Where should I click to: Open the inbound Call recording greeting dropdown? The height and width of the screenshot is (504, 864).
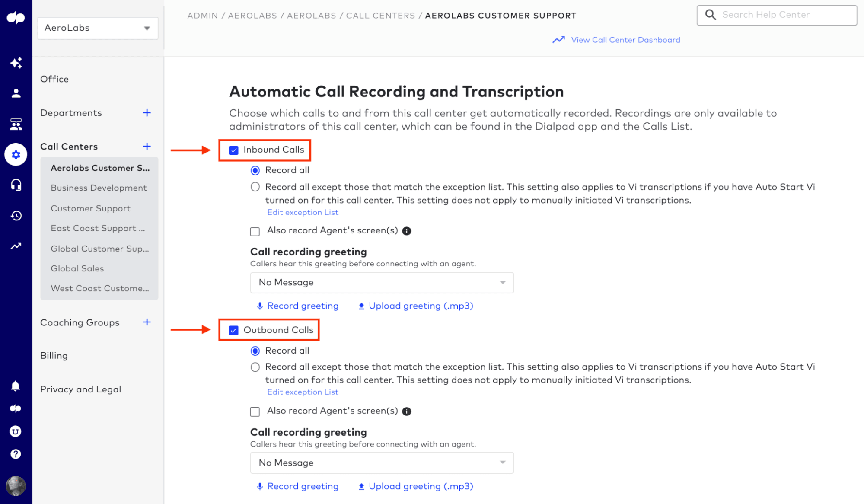click(382, 283)
